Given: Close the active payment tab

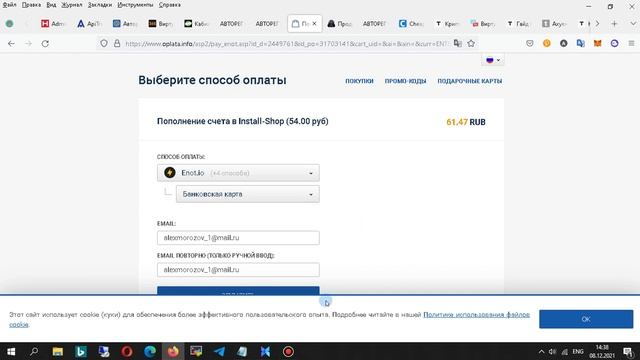Looking at the screenshot, I should (314, 24).
